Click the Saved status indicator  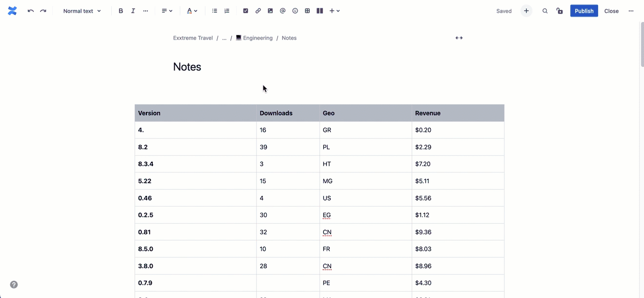pos(504,11)
